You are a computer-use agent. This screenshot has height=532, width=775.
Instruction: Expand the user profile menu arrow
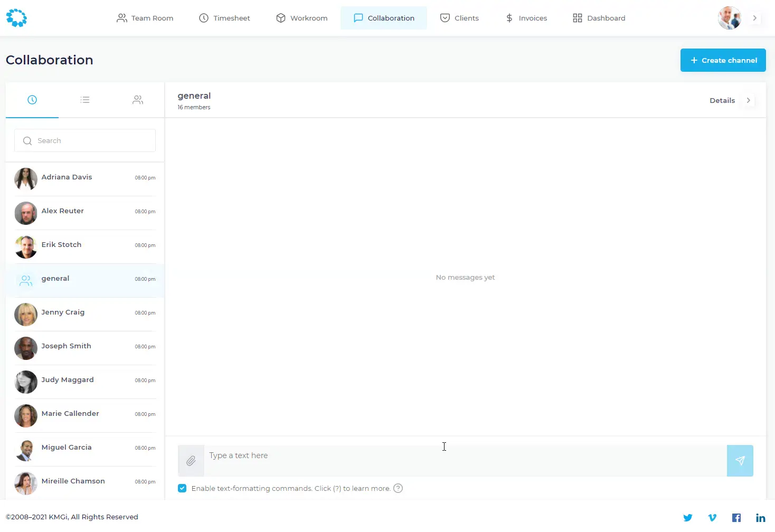[x=754, y=18]
